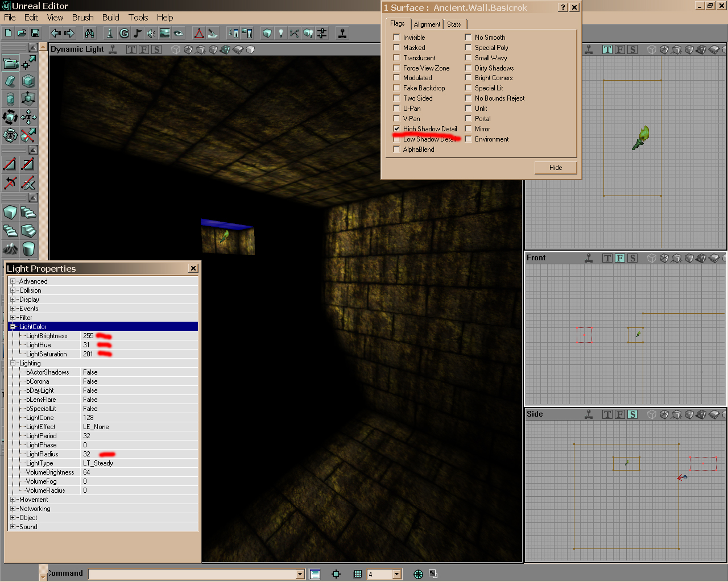The width and height of the screenshot is (728, 582).
Task: Open the Brush menu
Action: pyautogui.click(x=82, y=18)
